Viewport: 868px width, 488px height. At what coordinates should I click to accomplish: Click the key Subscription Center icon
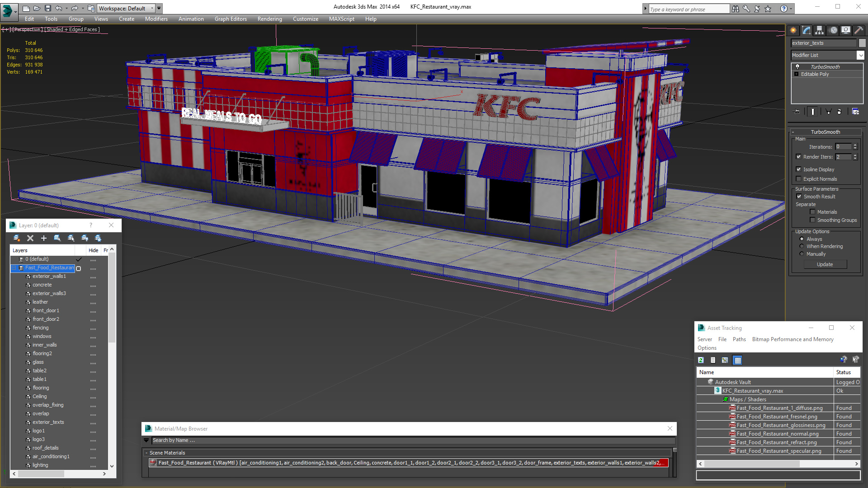point(746,9)
